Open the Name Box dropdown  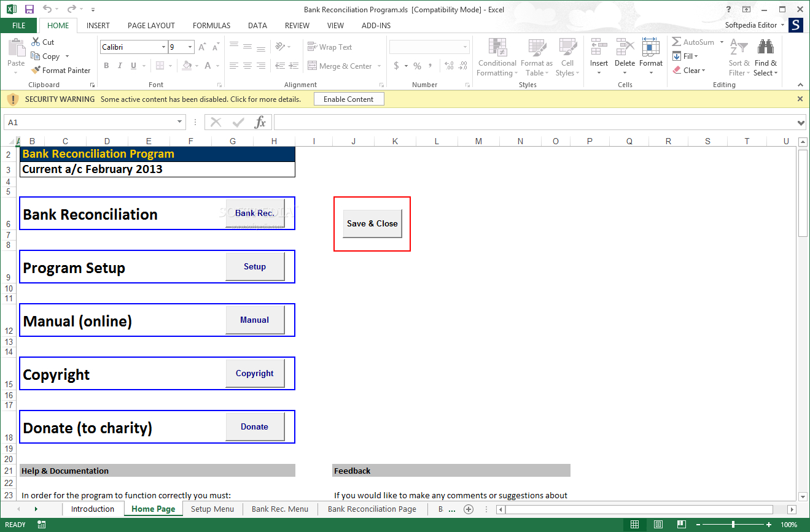coord(180,122)
